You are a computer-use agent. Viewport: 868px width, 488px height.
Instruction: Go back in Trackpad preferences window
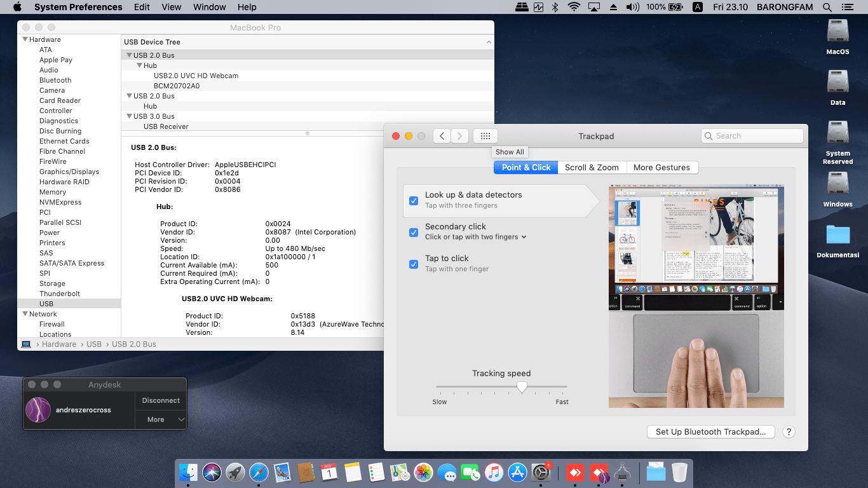[442, 136]
